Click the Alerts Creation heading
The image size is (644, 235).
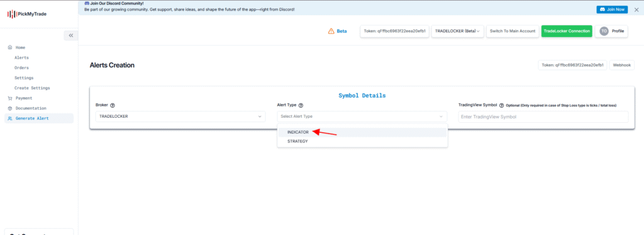[112, 65]
